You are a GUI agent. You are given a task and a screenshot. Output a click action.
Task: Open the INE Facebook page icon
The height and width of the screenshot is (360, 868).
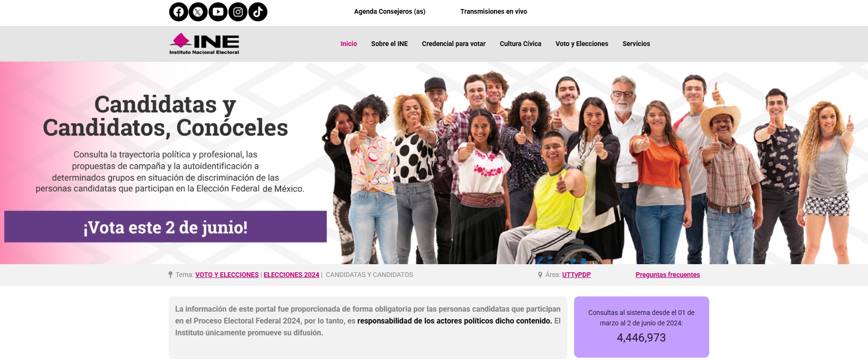[x=179, y=12]
